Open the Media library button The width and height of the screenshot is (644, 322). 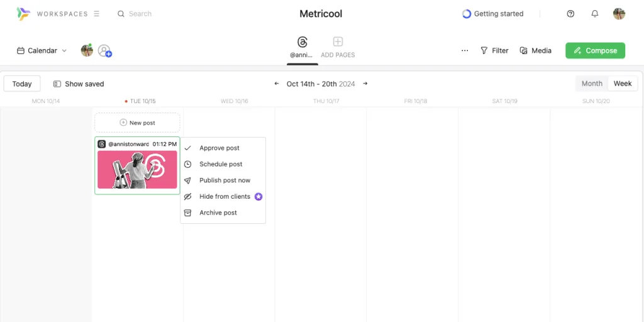pyautogui.click(x=536, y=50)
